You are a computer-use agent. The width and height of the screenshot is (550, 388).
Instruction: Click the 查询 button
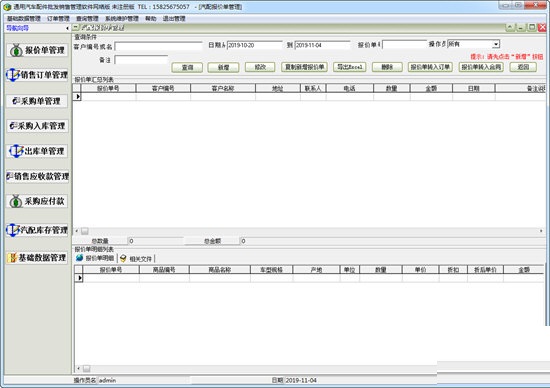(187, 67)
